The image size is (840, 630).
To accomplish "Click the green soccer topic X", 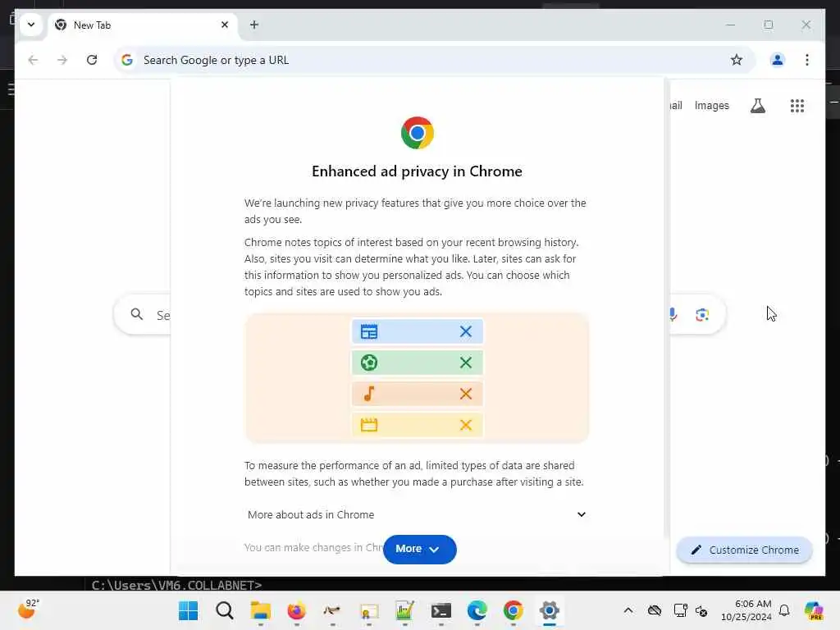I will pyautogui.click(x=466, y=363).
